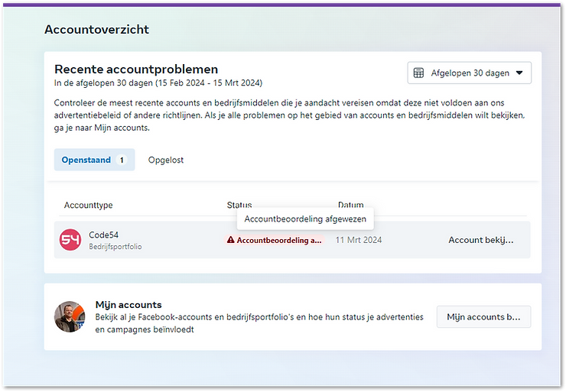
Task: Click the date filter dropdown arrow
Action: [x=519, y=73]
